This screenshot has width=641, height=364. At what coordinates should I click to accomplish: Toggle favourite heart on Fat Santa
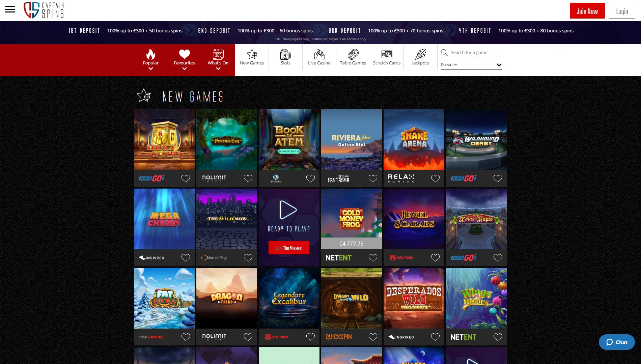coord(186,337)
